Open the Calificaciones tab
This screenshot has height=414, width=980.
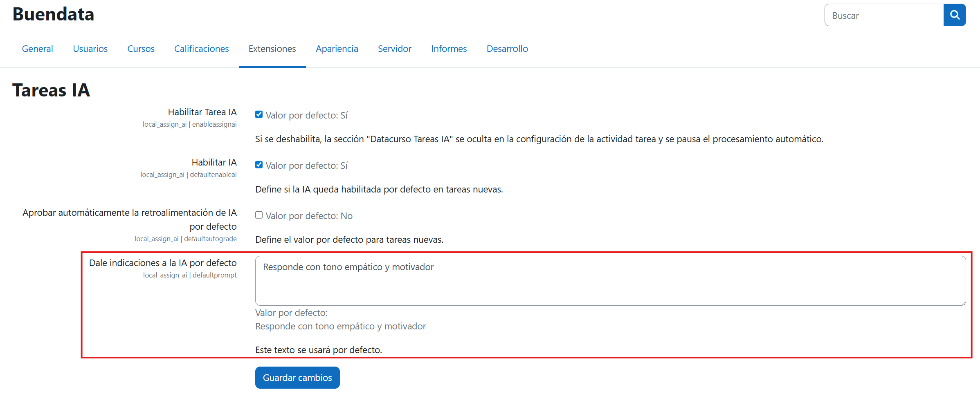point(201,49)
